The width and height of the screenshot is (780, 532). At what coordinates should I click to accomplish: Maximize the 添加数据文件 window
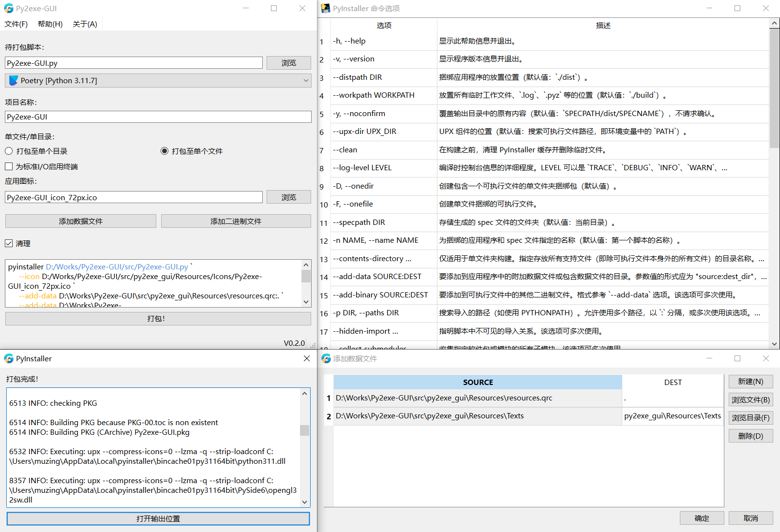[737, 359]
